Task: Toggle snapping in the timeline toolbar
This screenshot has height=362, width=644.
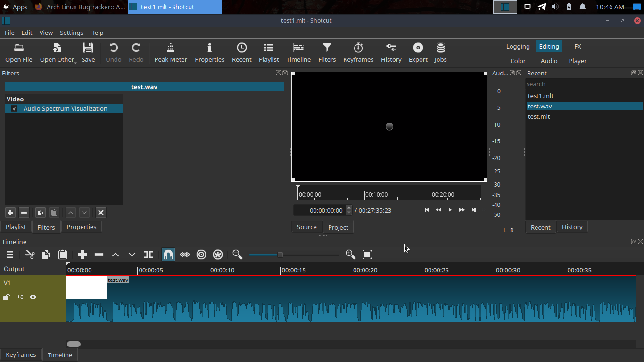Action: pyautogui.click(x=168, y=255)
